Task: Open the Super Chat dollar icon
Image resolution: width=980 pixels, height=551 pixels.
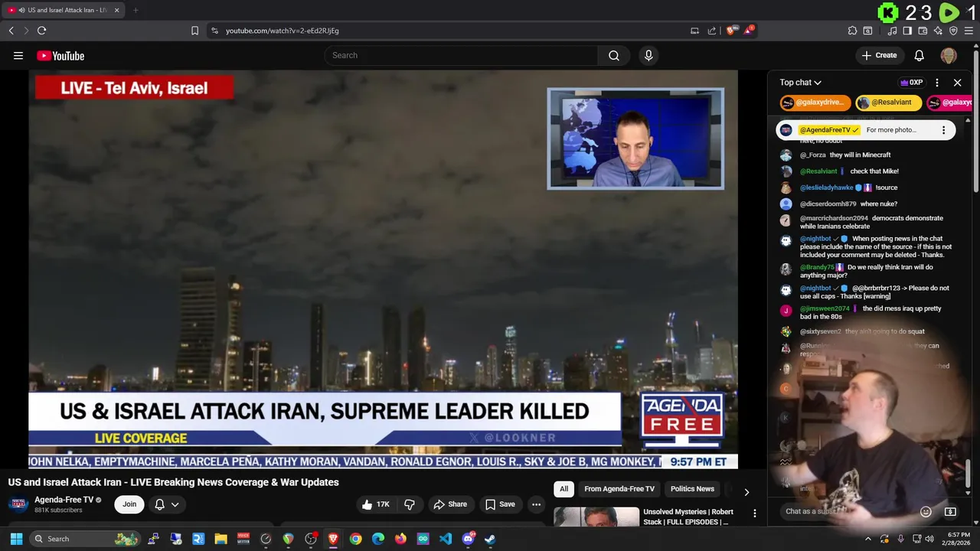Action: pos(950,511)
